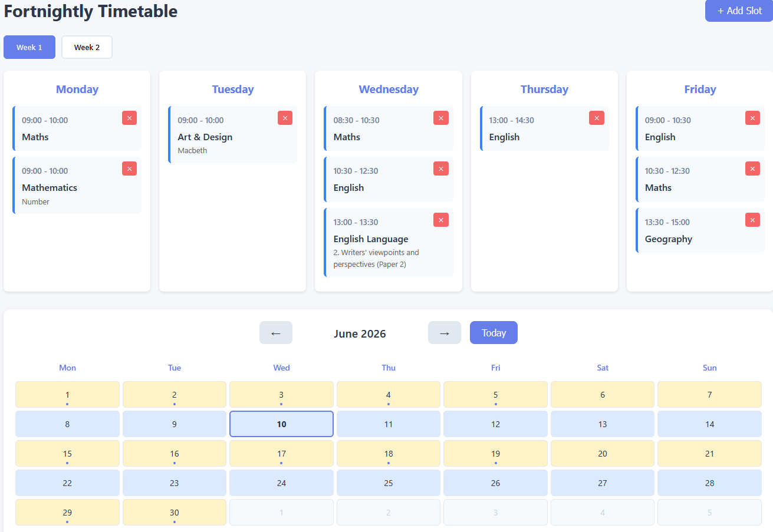Jump to Today in calendar
The width and height of the screenshot is (773, 532).
pyautogui.click(x=494, y=333)
